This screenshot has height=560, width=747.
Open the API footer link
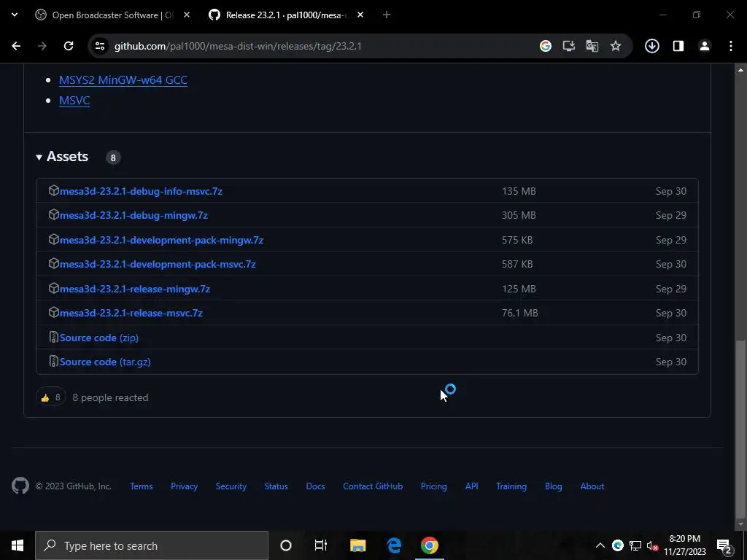click(472, 486)
